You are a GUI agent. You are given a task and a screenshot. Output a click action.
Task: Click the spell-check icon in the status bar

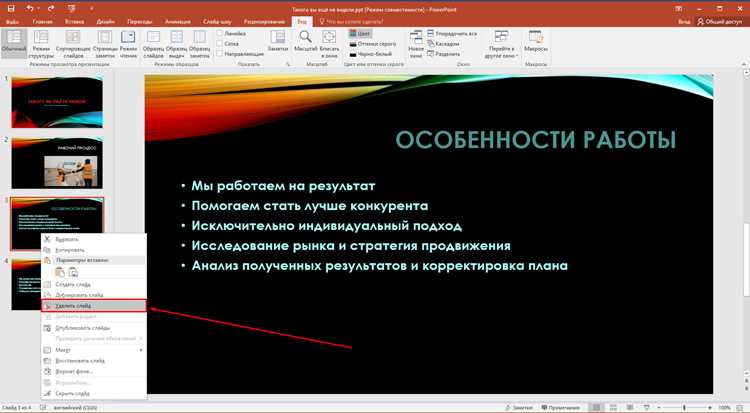pos(43,407)
